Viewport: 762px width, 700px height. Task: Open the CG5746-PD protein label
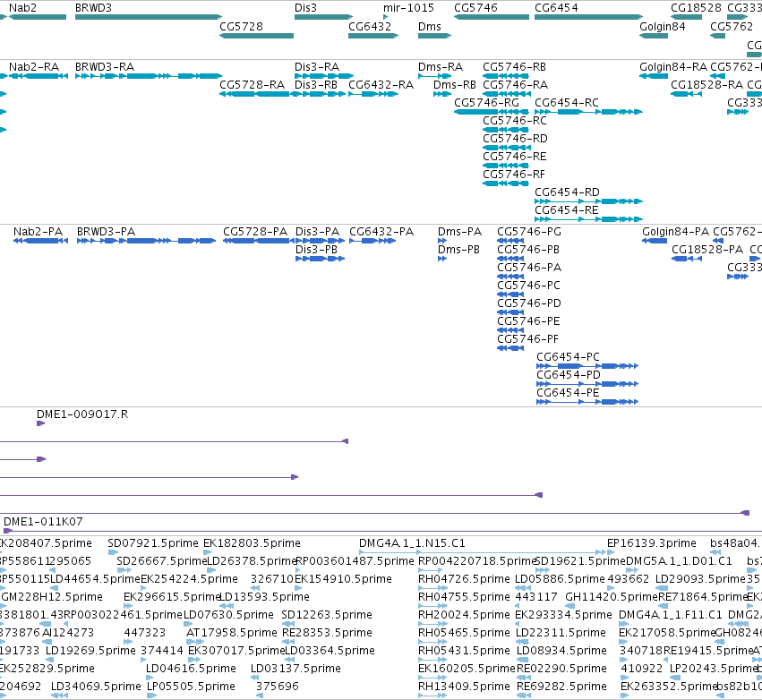[x=529, y=303]
